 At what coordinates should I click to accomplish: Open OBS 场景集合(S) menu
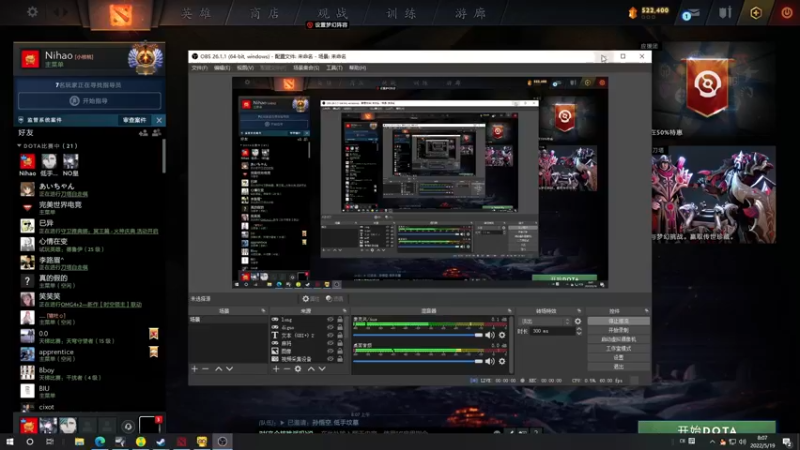click(306, 68)
